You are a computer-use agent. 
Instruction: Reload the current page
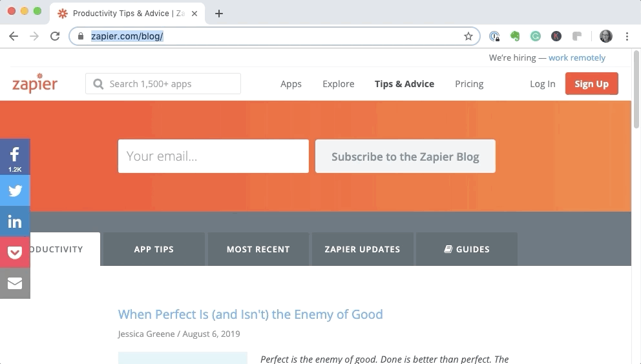[x=55, y=36]
